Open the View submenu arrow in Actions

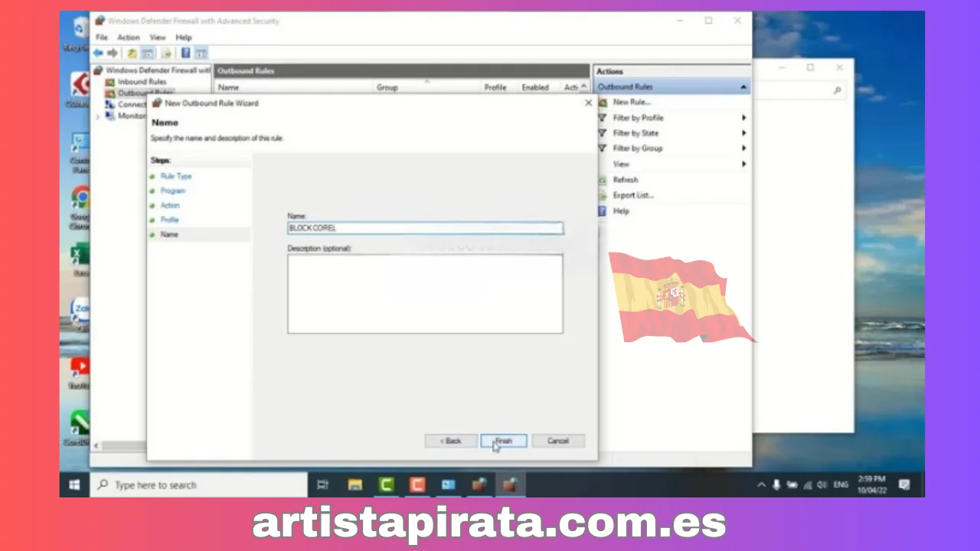743,164
